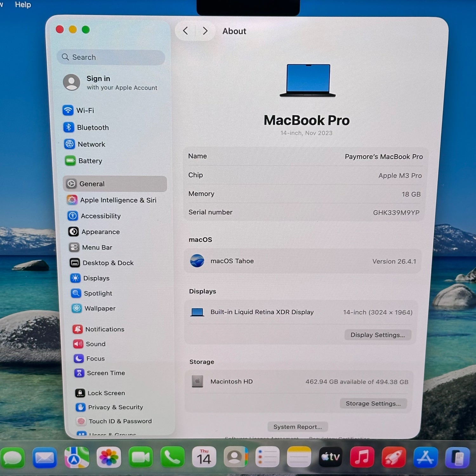Select Wallpaper settings
This screenshot has height=476, width=476.
point(94,308)
